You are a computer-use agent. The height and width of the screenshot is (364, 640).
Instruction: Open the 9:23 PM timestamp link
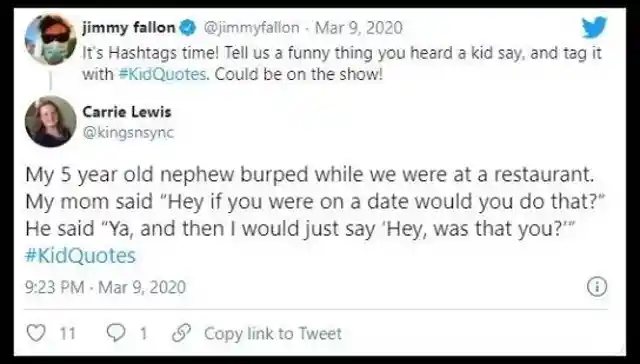(x=105, y=287)
